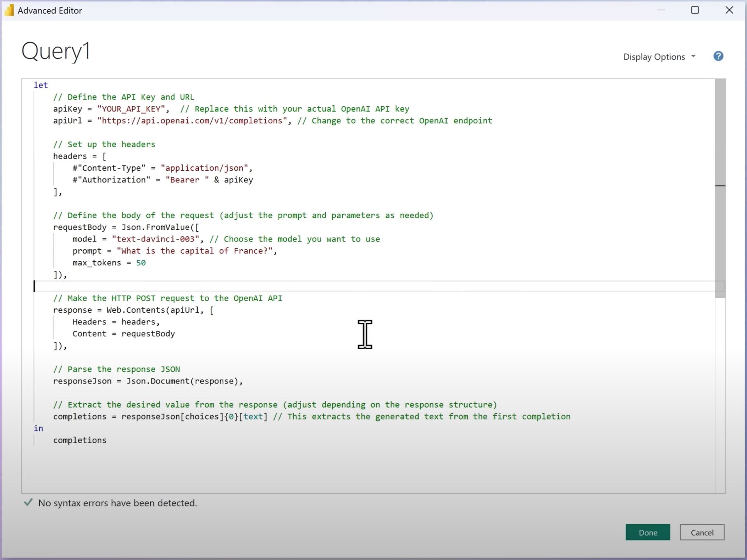Click the responseJson[choices]{0}[text] expression
Image resolution: width=747 pixels, height=560 pixels.
coord(195,416)
